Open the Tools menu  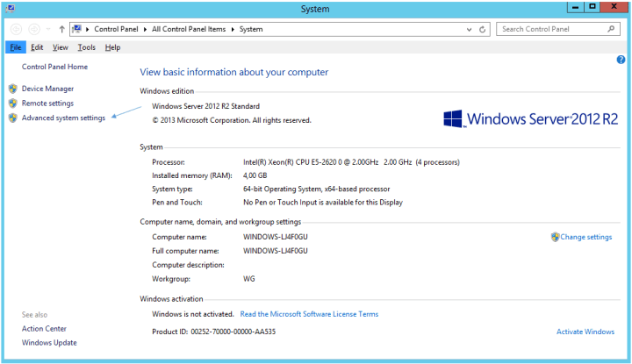[x=86, y=47]
